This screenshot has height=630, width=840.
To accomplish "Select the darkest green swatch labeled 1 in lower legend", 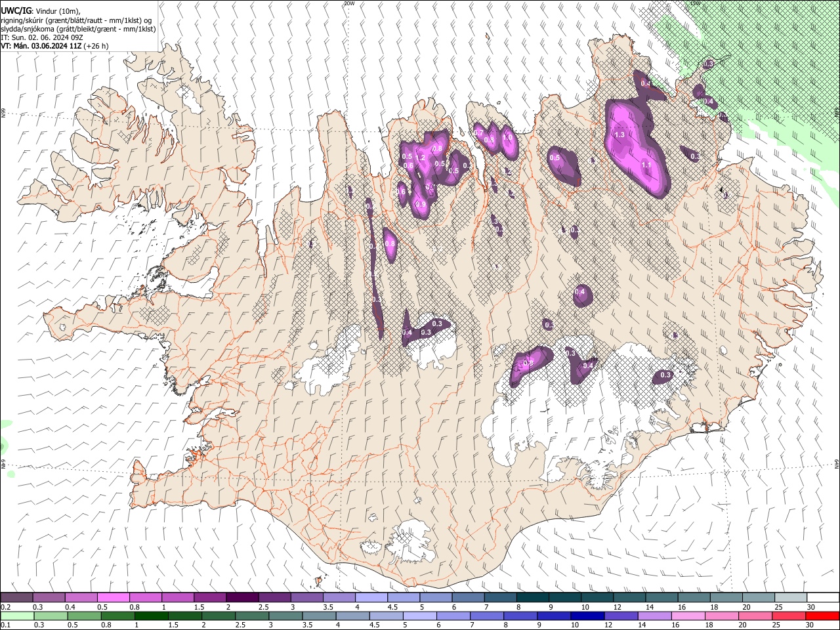I will [x=151, y=616].
